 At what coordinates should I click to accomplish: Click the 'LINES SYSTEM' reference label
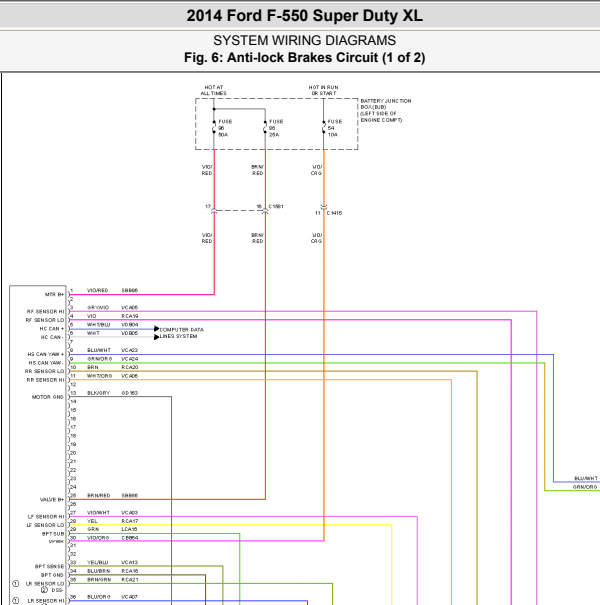pyautogui.click(x=178, y=336)
